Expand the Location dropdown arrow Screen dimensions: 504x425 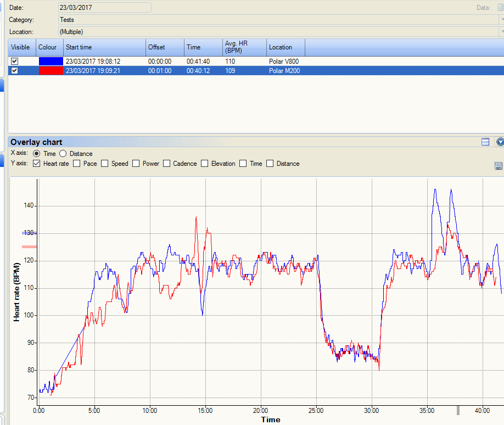pos(501,32)
